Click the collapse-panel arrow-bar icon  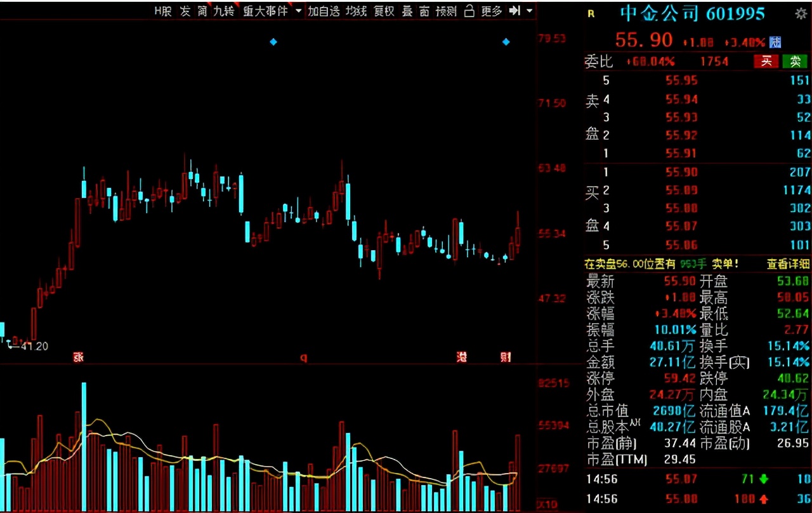point(515,11)
